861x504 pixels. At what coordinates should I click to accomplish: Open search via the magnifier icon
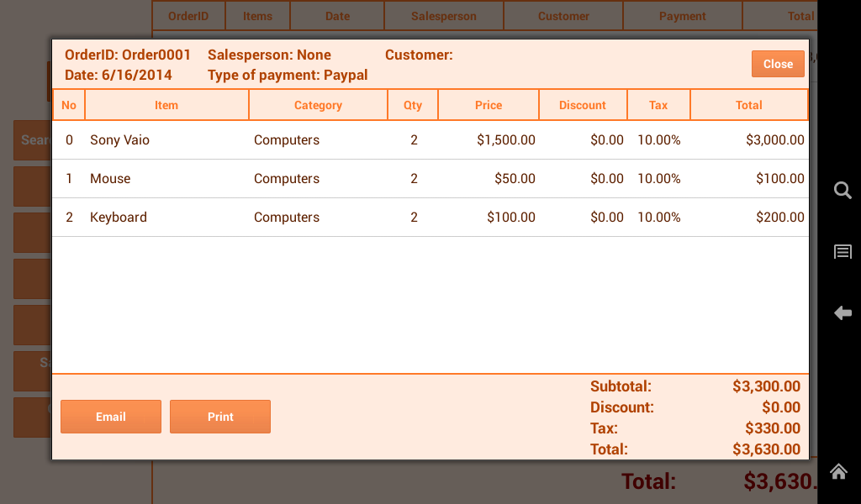click(x=843, y=191)
